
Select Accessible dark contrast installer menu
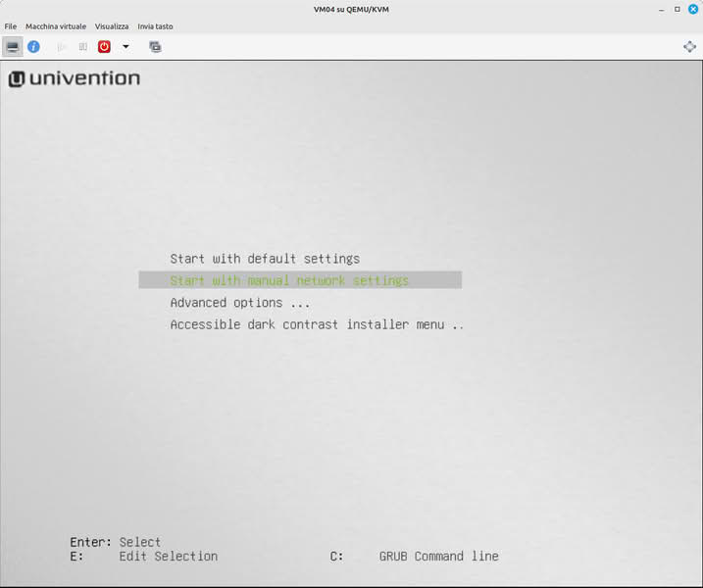[x=317, y=324]
